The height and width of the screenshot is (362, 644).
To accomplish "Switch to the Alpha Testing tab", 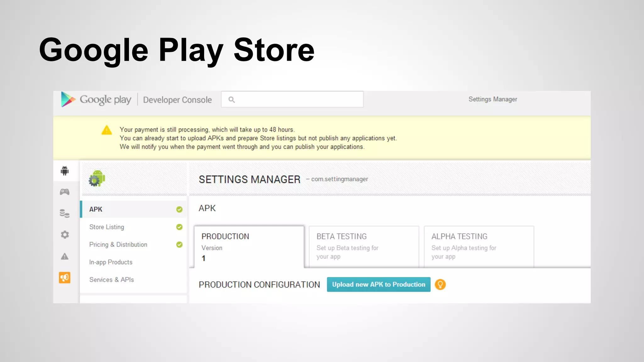I will pos(479,247).
